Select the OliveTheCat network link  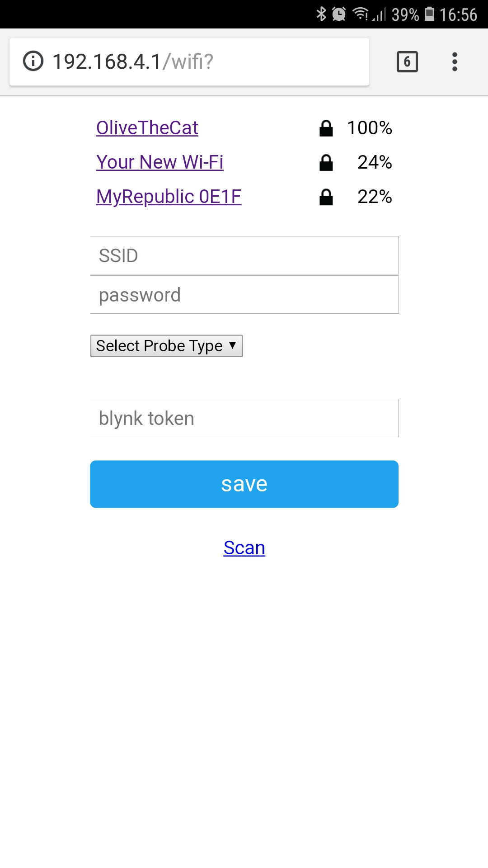pyautogui.click(x=147, y=128)
